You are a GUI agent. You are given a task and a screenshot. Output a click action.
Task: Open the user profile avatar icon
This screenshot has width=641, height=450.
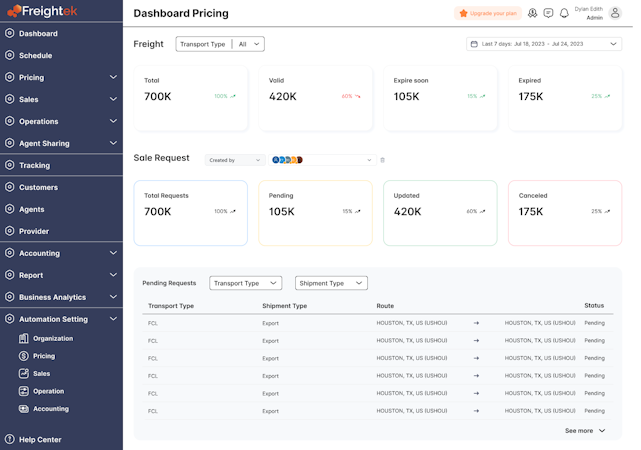[x=617, y=13]
